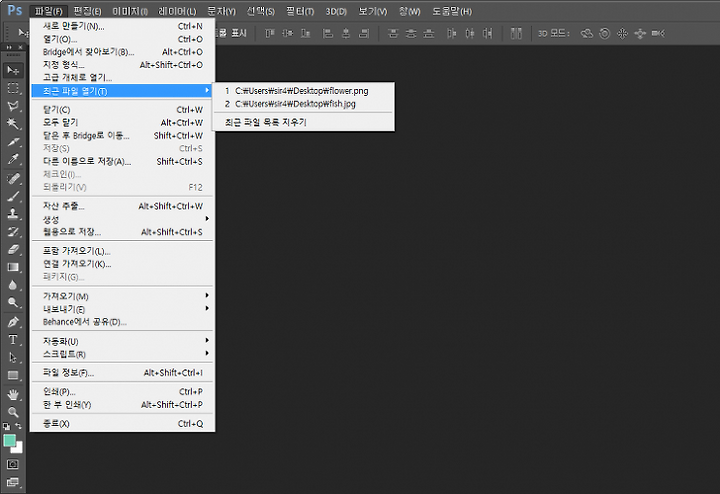Click the auto-align layers icon
Image resolution: width=720 pixels, height=494 pixels.
pyautogui.click(x=516, y=33)
